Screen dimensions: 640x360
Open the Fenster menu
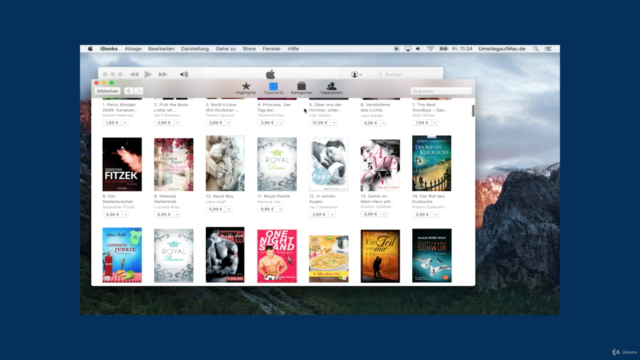[x=271, y=49]
